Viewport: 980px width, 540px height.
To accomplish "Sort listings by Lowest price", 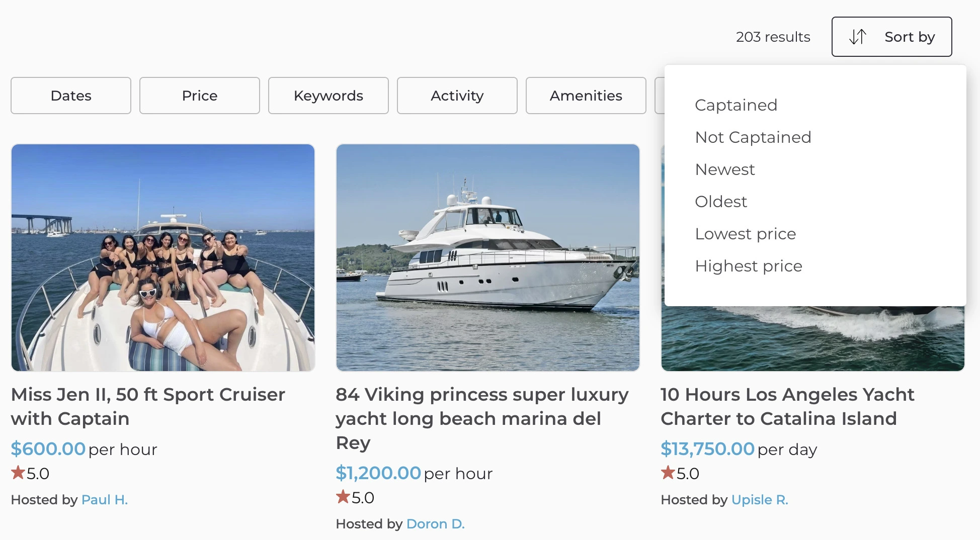I will [x=745, y=233].
